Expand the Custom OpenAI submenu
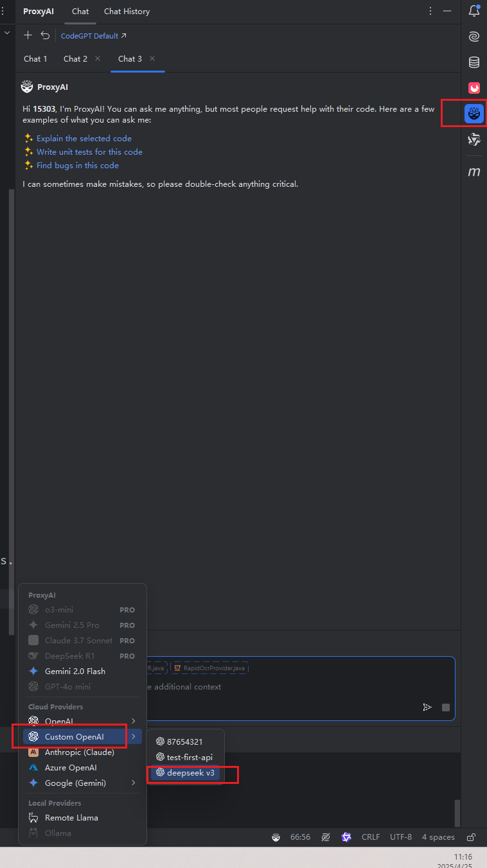The width and height of the screenshot is (487, 868). click(x=82, y=737)
